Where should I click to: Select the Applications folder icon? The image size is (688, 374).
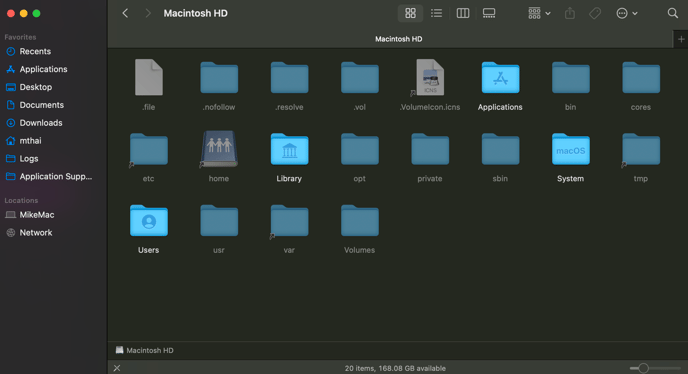click(500, 78)
